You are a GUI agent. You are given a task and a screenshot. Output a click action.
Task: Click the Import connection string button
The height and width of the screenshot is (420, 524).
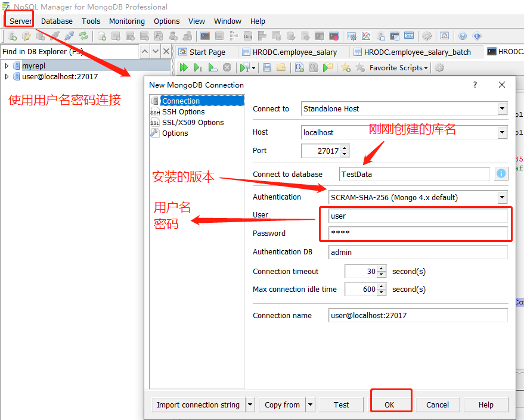tap(199, 405)
